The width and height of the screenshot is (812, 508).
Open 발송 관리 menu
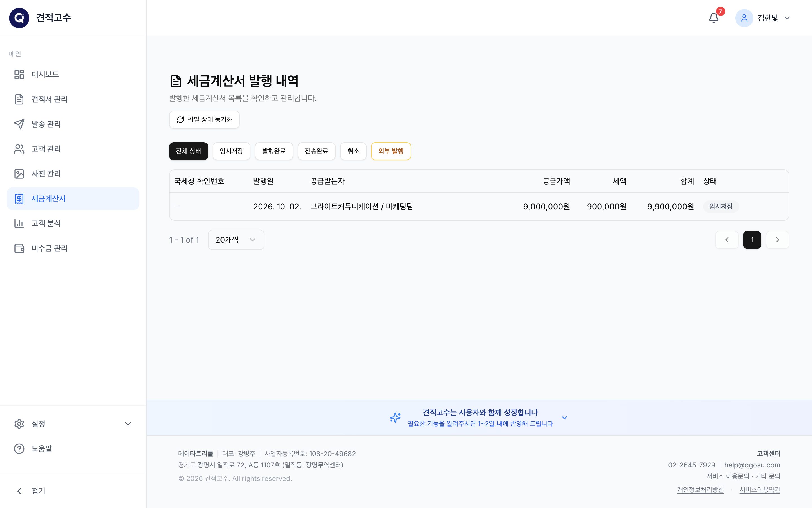(73, 124)
